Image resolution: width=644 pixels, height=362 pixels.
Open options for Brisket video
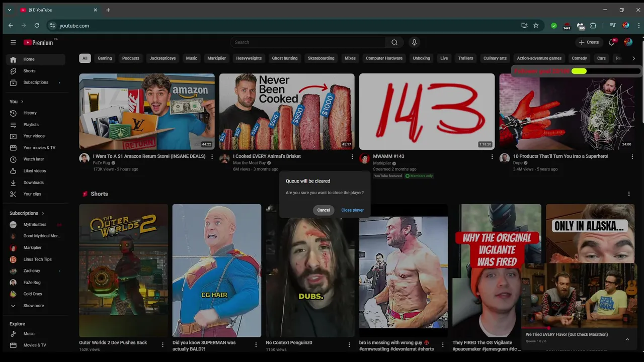point(352,157)
